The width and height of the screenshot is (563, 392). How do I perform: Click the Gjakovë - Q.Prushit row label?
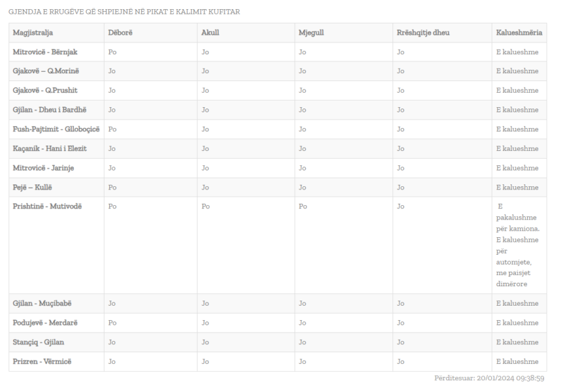(45, 90)
